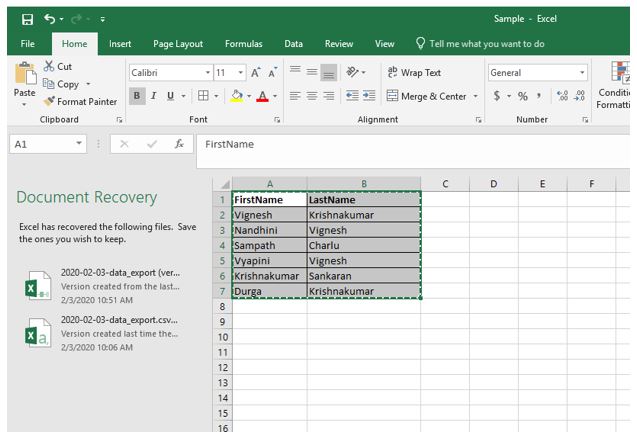Switch to the Formulas ribbon tab
The image size is (637, 436).
(244, 44)
